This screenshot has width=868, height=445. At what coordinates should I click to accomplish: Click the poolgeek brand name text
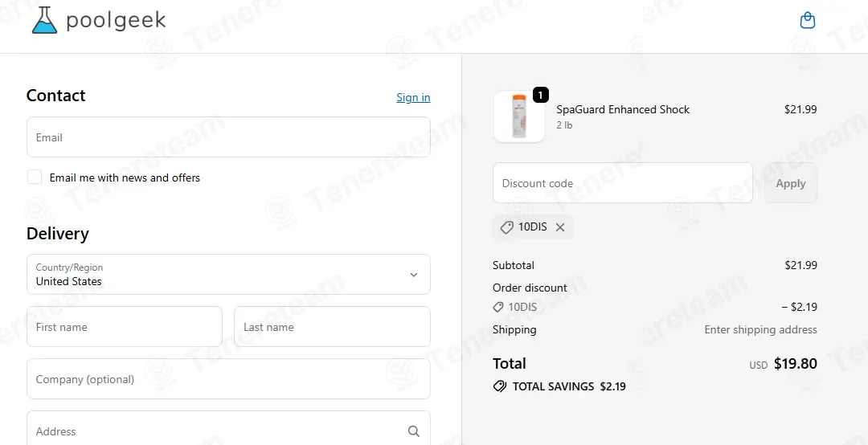116,20
